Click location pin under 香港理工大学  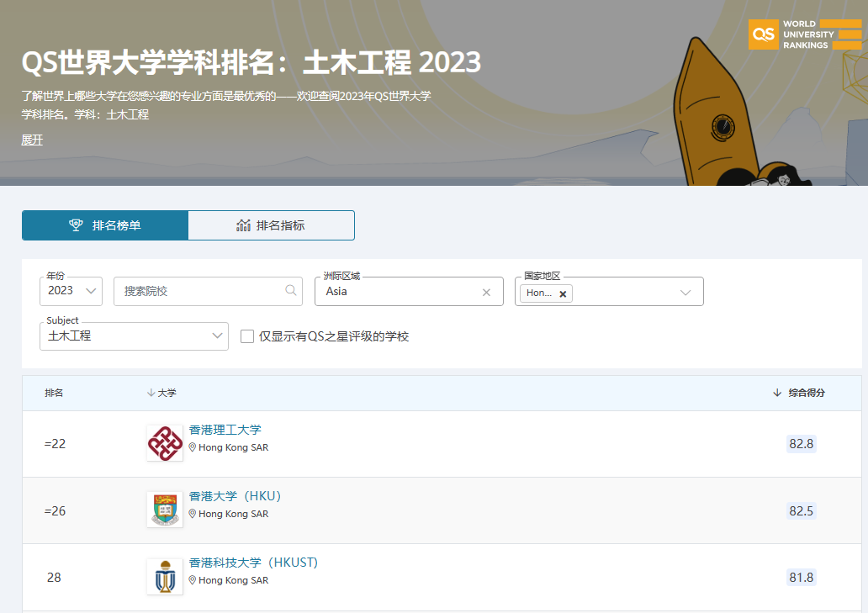[x=193, y=447]
